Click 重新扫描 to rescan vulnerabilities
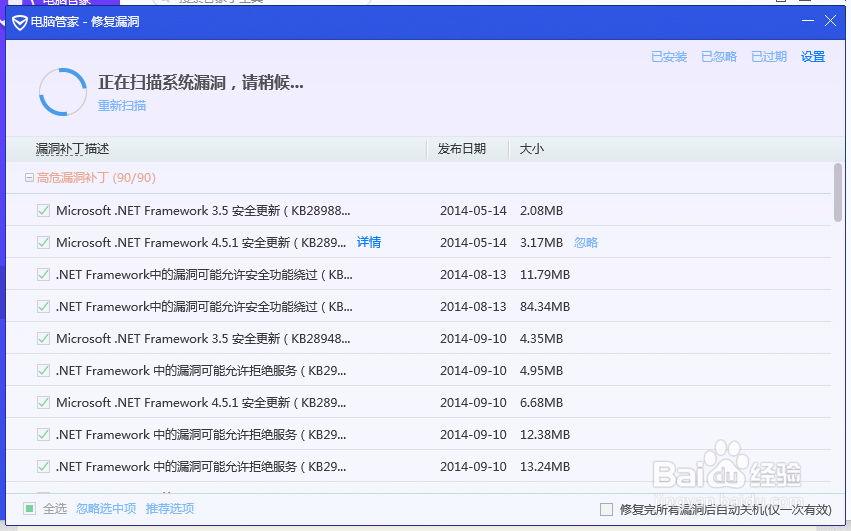 122,105
